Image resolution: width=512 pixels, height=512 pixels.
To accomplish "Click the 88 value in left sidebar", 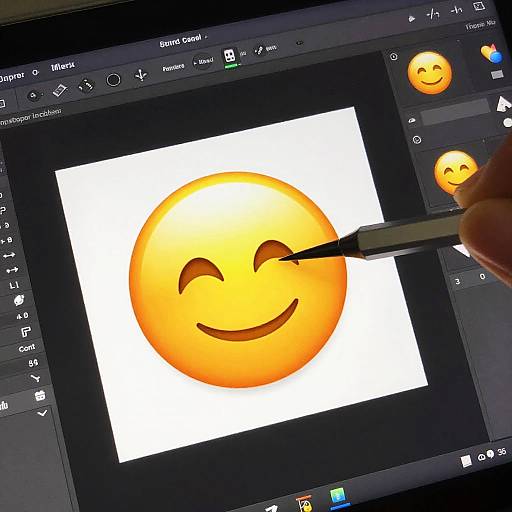I will (x=33, y=363).
